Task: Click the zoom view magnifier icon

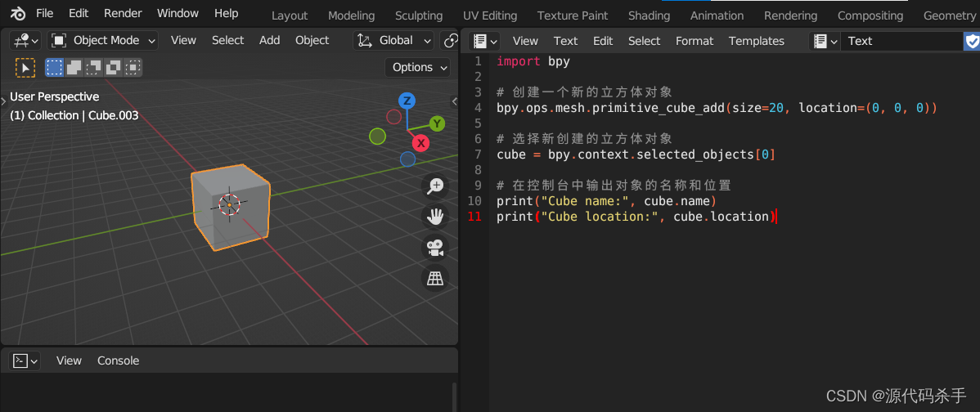Action: click(434, 186)
